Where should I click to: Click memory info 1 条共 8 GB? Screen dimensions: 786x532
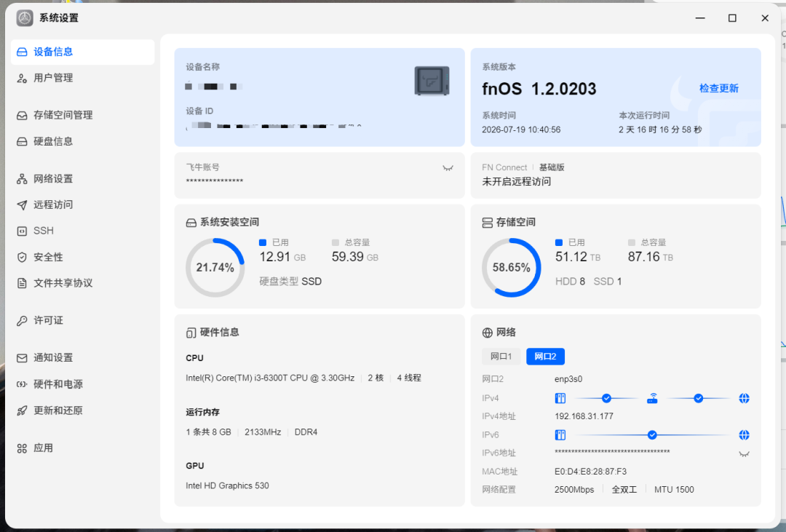[209, 432]
